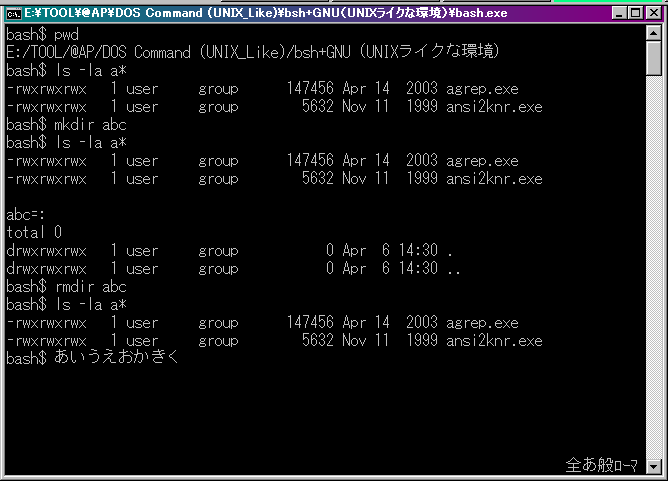The width and height of the screenshot is (668, 481).
Task: Click the second 'ls -la a*' command
Action: pyautogui.click(x=91, y=142)
